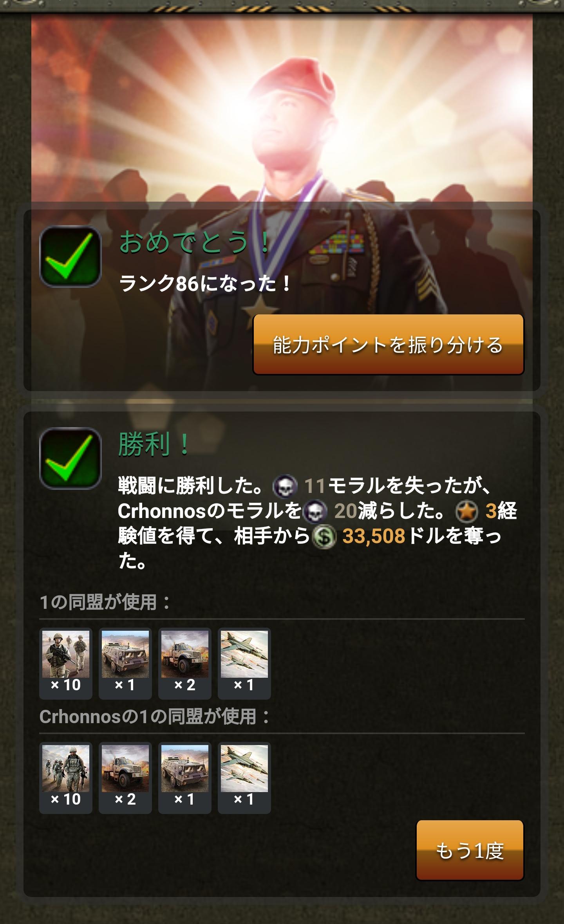
Task: Select your fighter jets unit ×1
Action: 244,663
